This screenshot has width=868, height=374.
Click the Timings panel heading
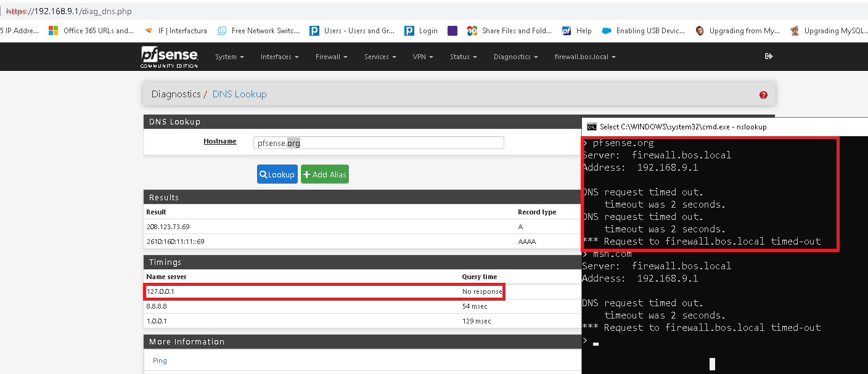pyautogui.click(x=165, y=262)
